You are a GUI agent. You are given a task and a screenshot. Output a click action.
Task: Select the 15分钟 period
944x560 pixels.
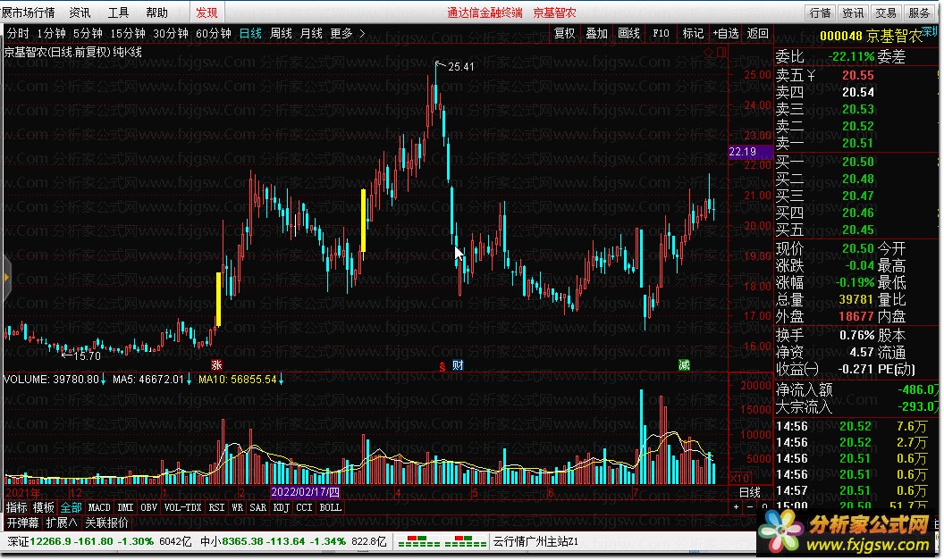click(x=128, y=34)
